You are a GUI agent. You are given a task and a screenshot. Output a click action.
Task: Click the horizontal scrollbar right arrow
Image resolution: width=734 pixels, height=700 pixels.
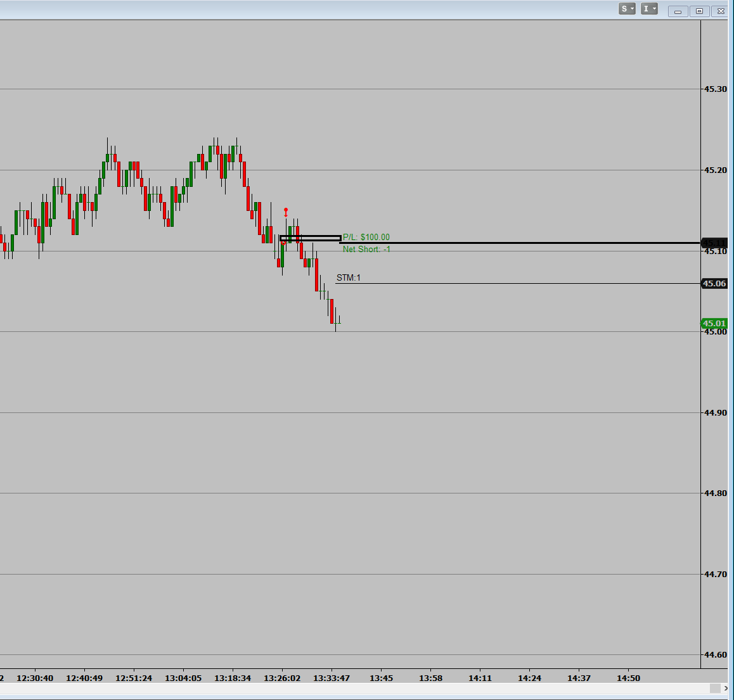[726, 689]
